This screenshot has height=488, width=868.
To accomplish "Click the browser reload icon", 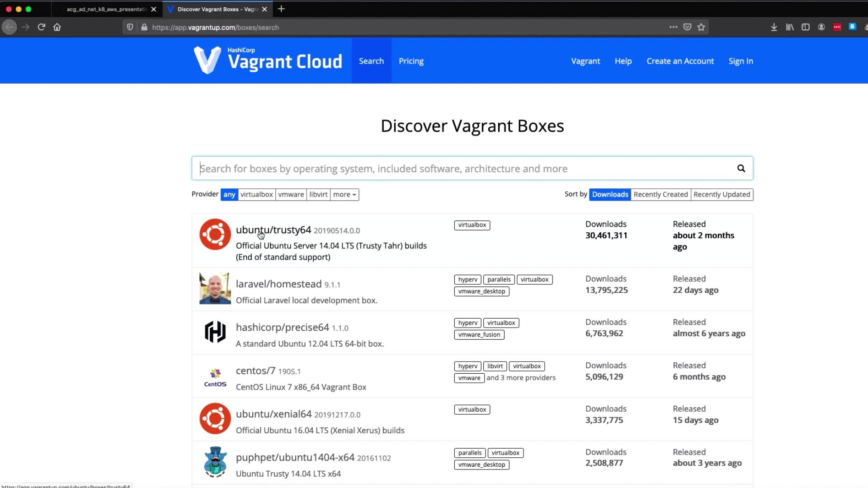I will point(41,27).
